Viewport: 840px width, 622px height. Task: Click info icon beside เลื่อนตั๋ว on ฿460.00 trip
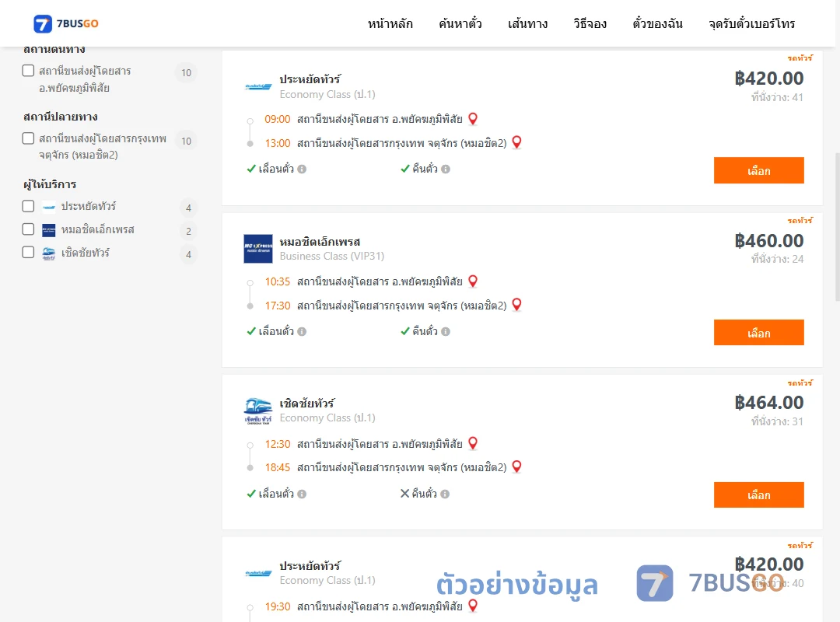302,332
